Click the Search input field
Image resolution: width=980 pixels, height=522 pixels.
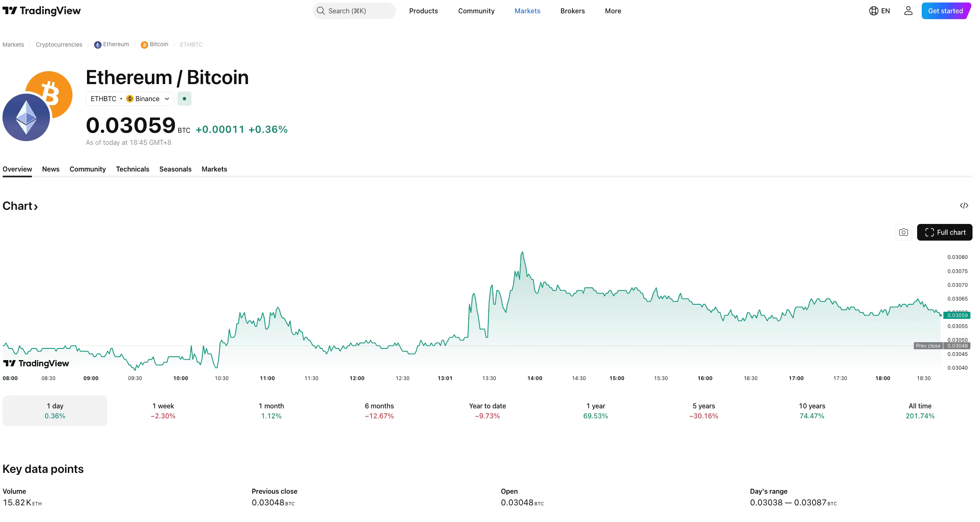[x=354, y=11]
